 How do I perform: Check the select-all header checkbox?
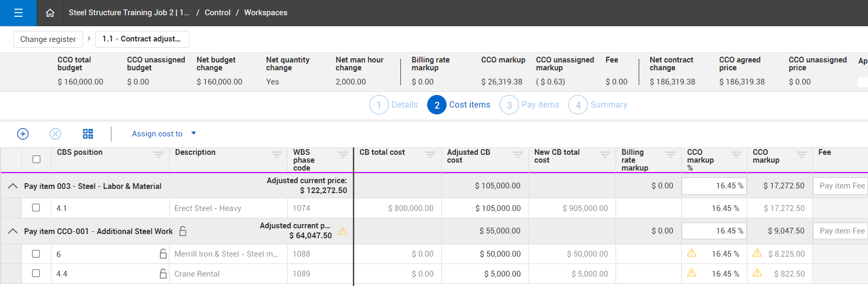point(36,159)
